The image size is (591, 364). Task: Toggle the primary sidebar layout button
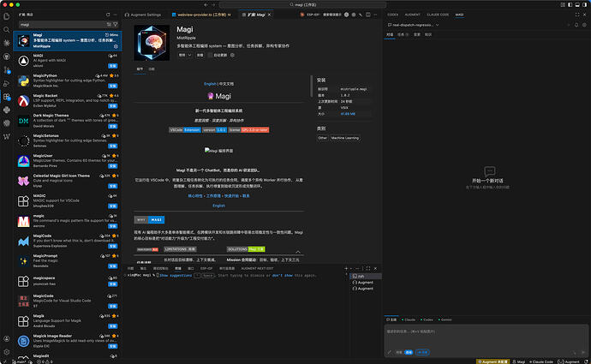[570, 5]
